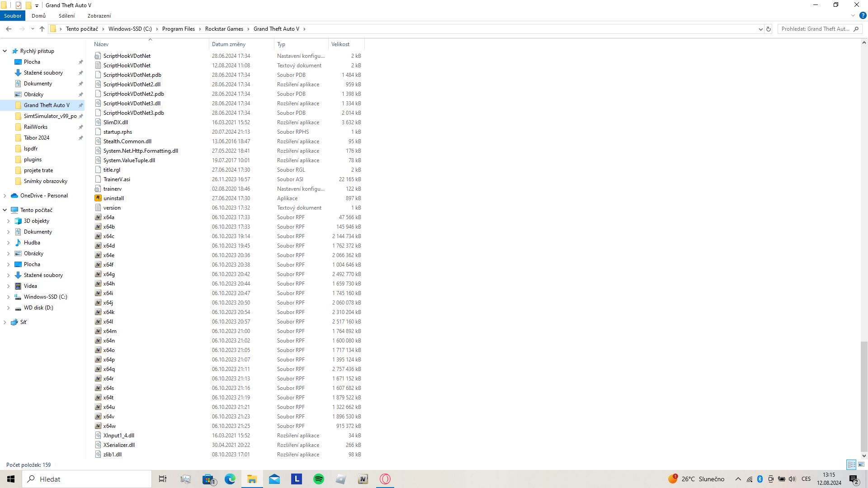The height and width of the screenshot is (488, 868).
Task: Refresh the current folder view
Action: pos(769,29)
